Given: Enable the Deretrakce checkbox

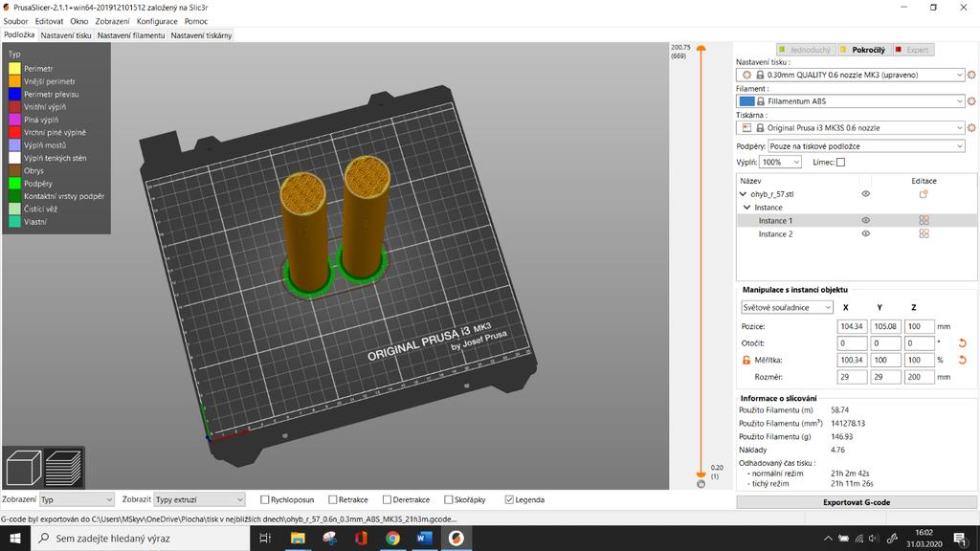Looking at the screenshot, I should [387, 499].
